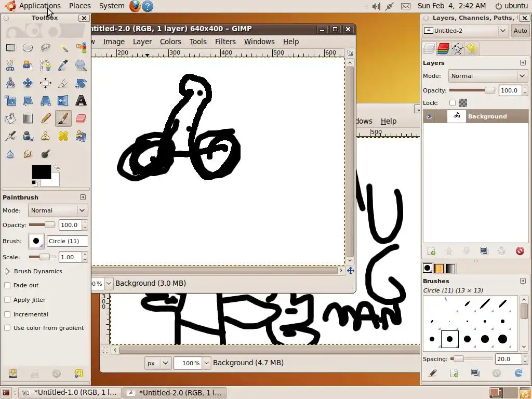Select the Bucket Fill tool

(x=10, y=118)
